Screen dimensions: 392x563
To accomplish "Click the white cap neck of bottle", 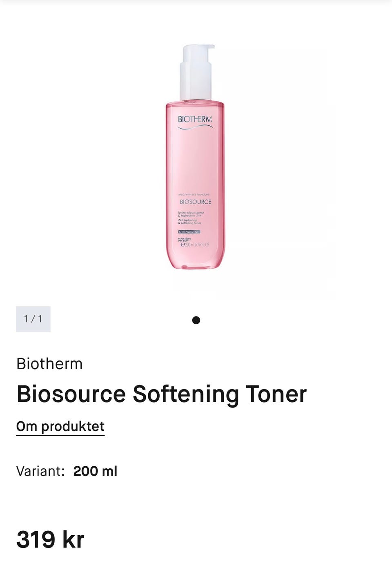I will [196, 81].
